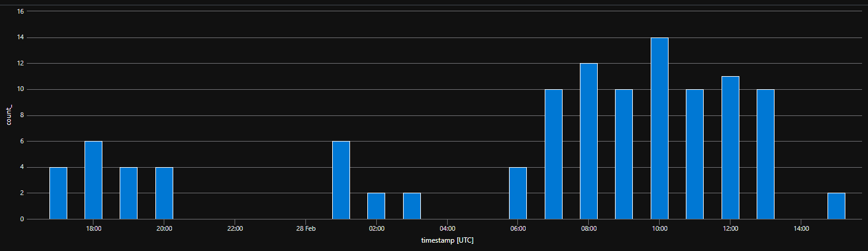Select the 19:00 bar

(129, 193)
